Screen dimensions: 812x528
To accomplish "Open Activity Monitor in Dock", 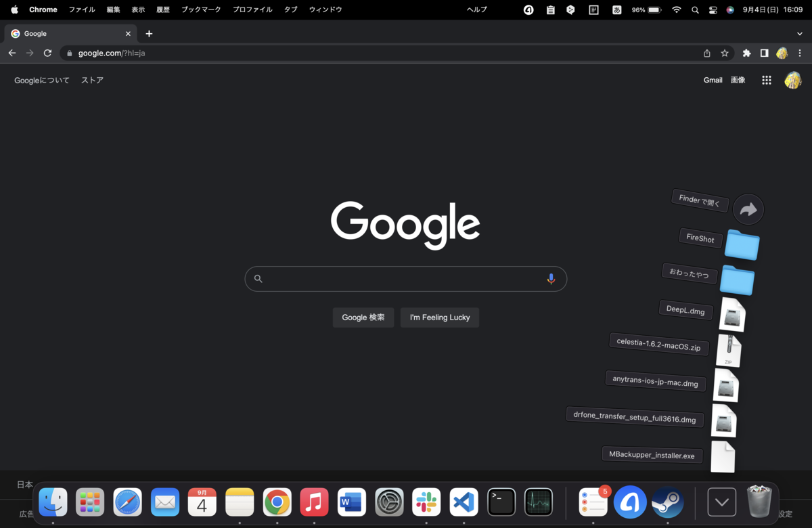I will point(539,502).
